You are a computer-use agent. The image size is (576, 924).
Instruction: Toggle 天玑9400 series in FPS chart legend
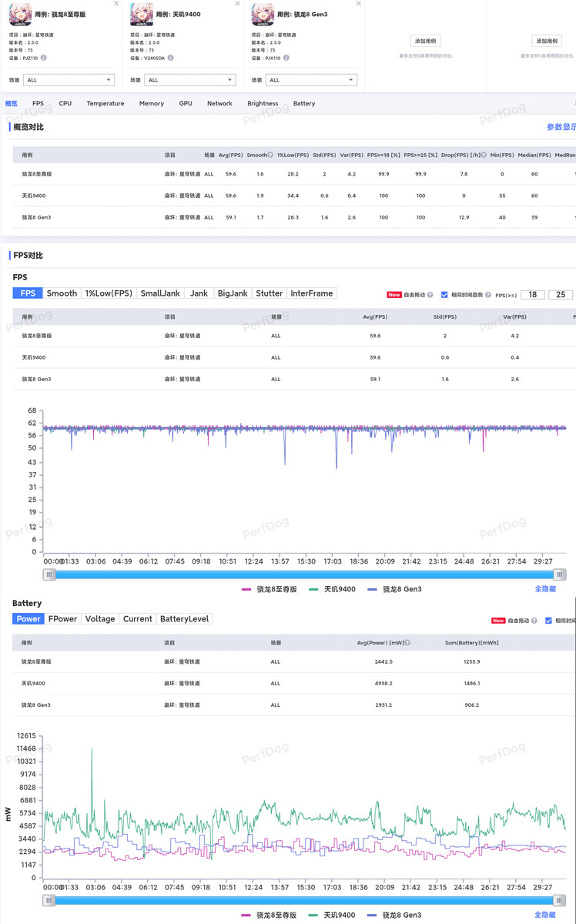pos(333,589)
